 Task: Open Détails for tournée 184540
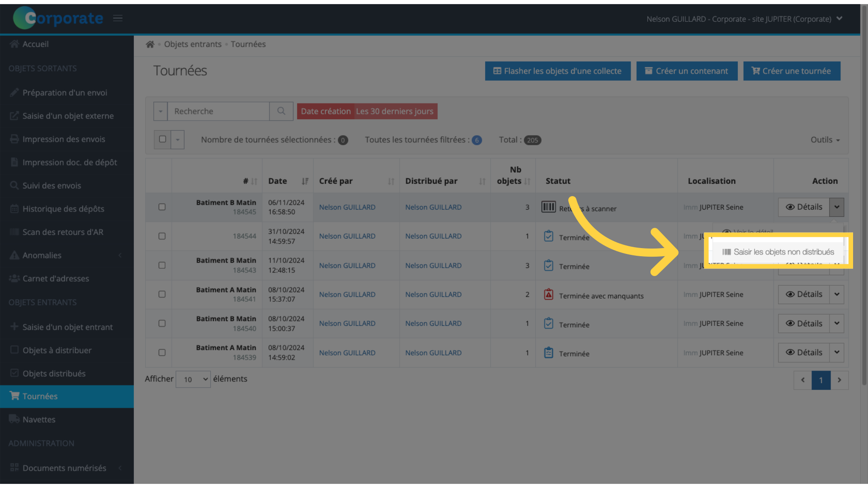point(804,324)
